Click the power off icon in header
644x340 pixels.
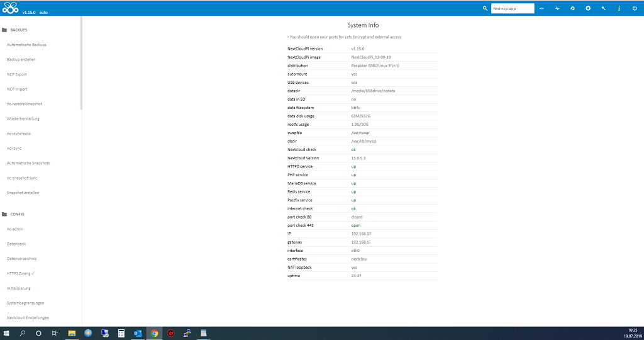[x=635, y=8]
